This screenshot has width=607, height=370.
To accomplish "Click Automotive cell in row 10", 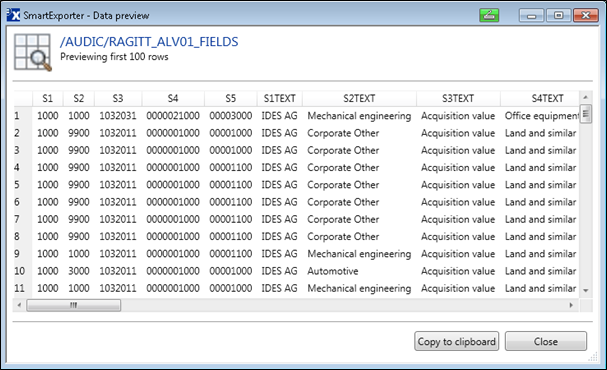I will 359,271.
